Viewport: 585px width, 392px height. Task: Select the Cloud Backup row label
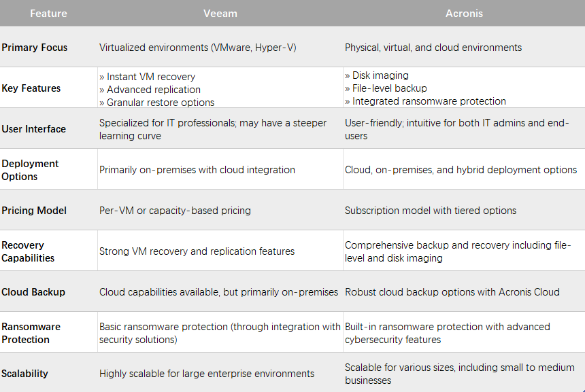[33, 292]
